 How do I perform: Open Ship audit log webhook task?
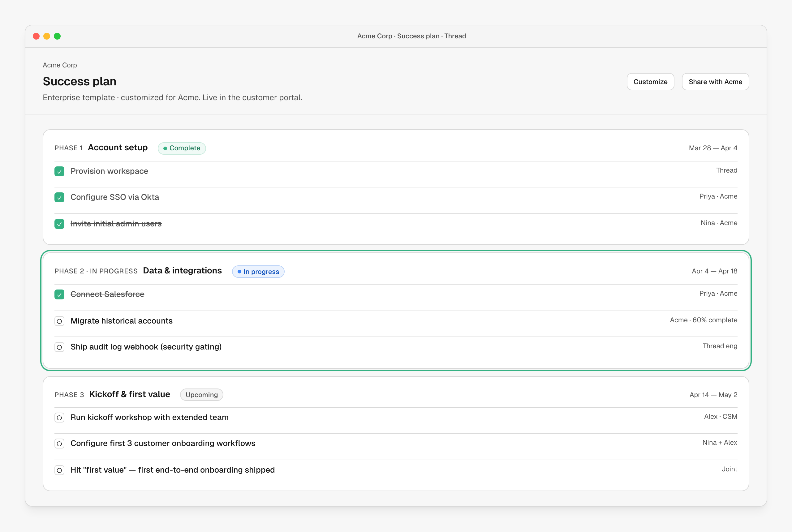pyautogui.click(x=146, y=347)
